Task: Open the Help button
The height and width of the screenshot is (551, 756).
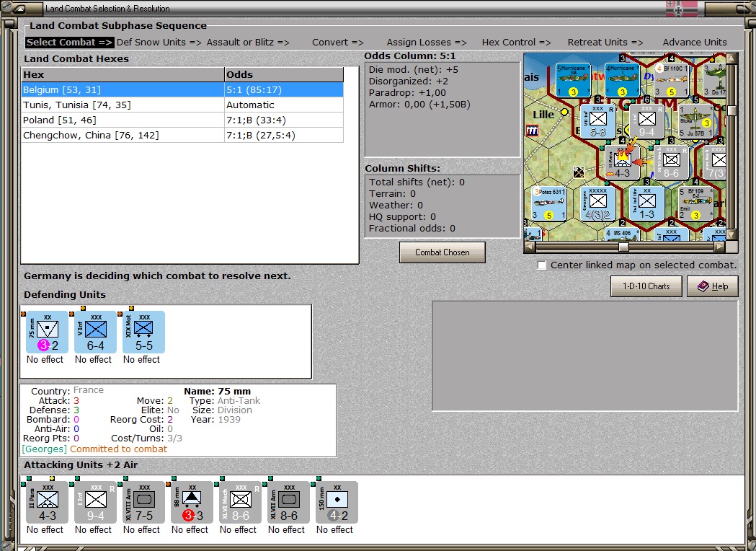Action: point(713,286)
